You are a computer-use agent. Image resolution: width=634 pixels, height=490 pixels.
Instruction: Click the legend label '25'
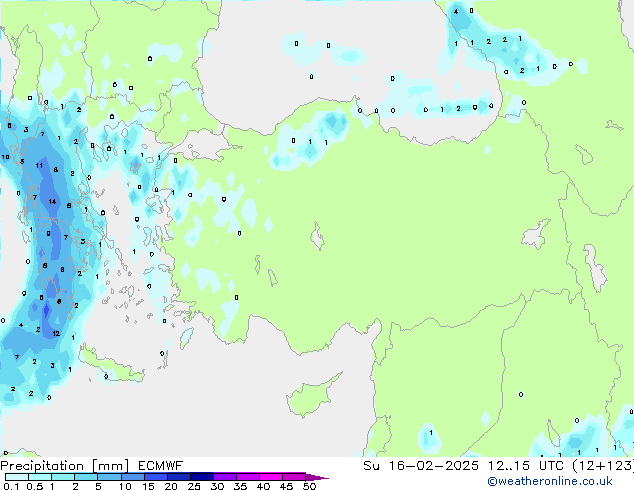194,486
